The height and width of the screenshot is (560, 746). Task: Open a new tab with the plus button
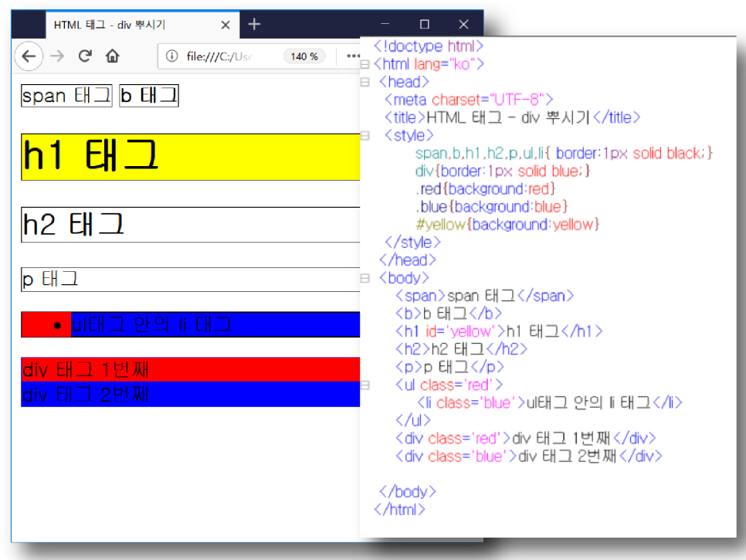tap(254, 24)
